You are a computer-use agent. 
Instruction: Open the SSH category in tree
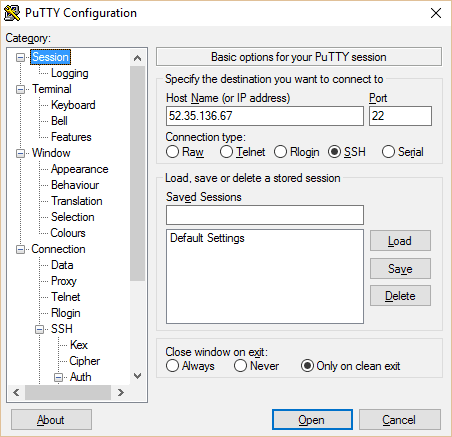click(62, 329)
